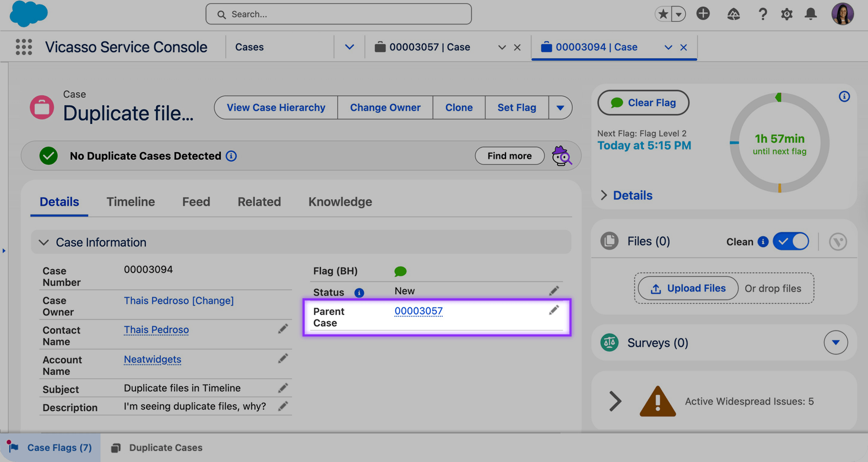Click the detective magnifier mascot icon
Image resolution: width=868 pixels, height=462 pixels.
coord(562,156)
